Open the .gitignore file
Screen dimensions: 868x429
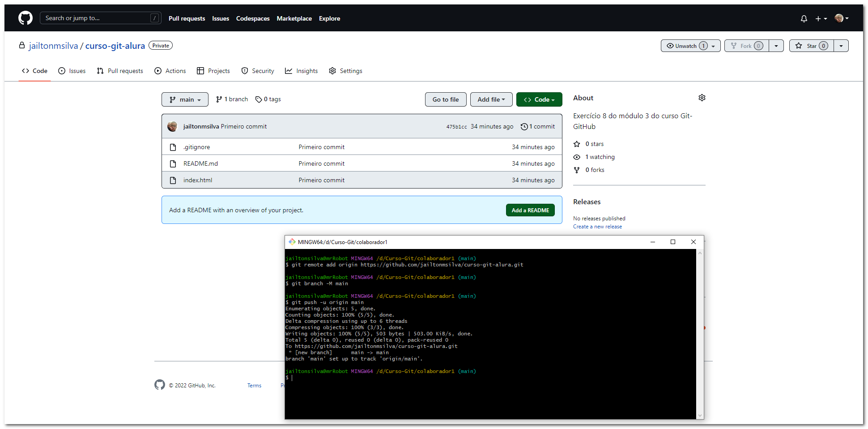point(196,147)
